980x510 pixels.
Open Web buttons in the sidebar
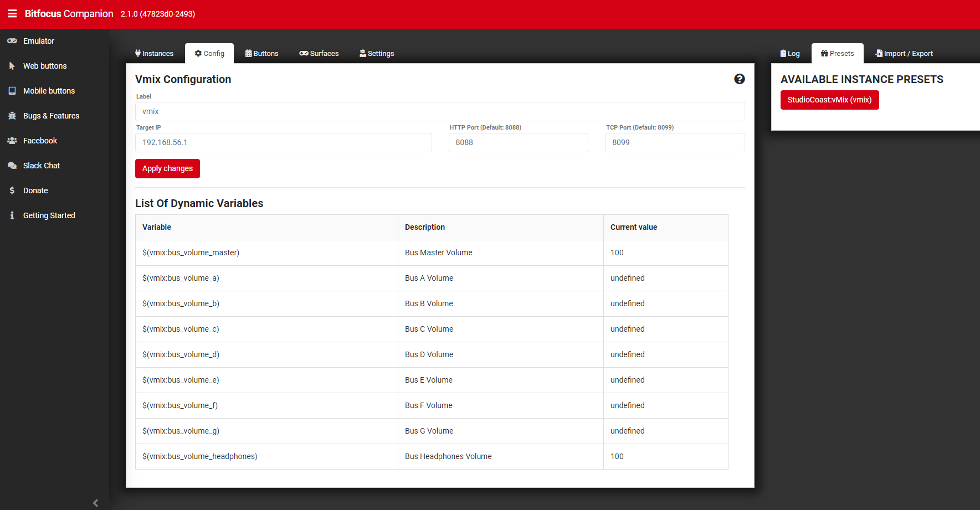pos(54,66)
